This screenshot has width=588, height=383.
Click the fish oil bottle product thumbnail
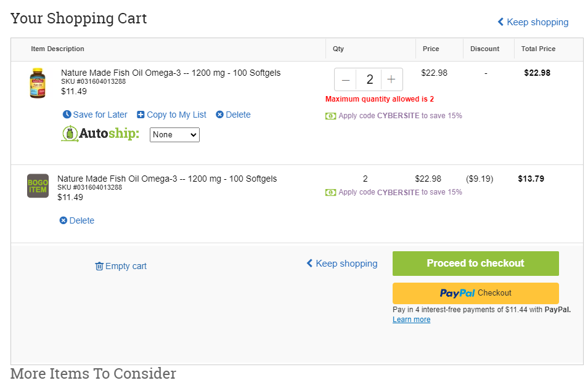click(38, 83)
